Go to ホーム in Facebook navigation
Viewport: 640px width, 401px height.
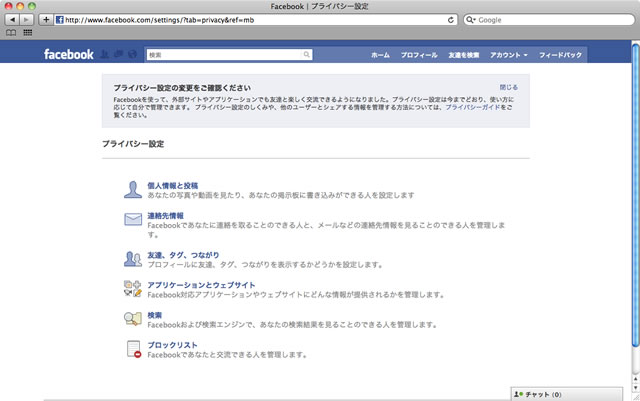point(380,55)
